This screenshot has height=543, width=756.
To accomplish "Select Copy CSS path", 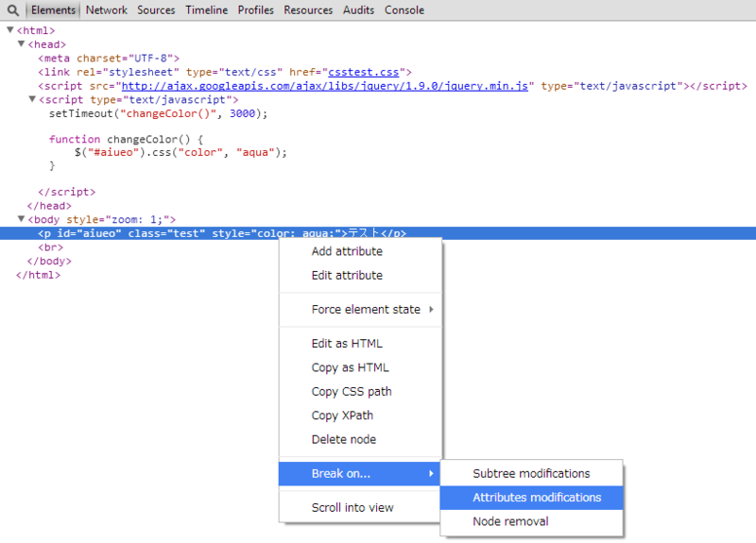I will (x=360, y=392).
